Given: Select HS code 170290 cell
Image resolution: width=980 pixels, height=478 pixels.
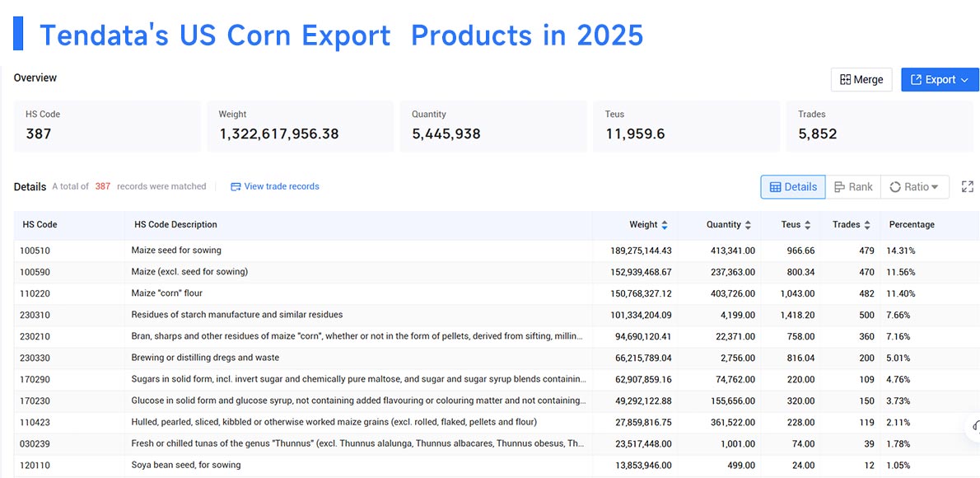Looking at the screenshot, I should click(x=36, y=379).
